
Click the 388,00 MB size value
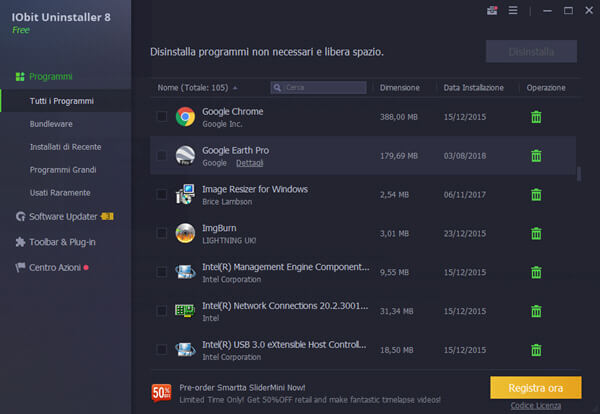(x=398, y=117)
